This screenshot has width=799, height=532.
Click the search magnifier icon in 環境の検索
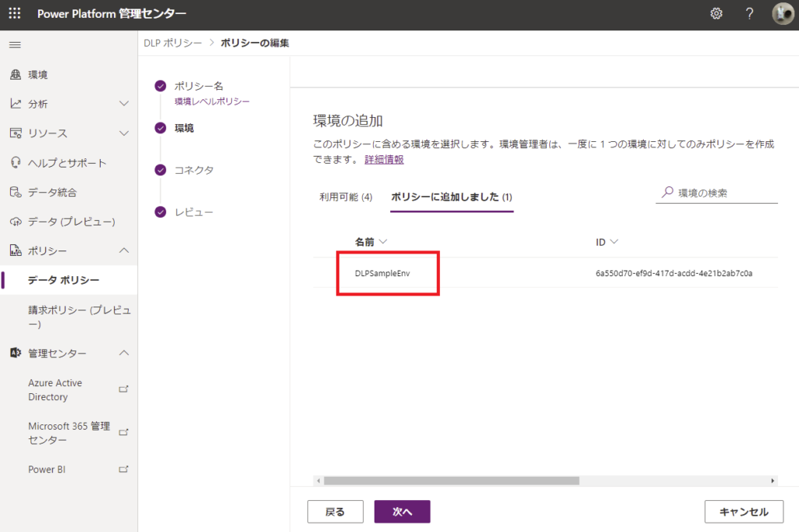(x=667, y=192)
